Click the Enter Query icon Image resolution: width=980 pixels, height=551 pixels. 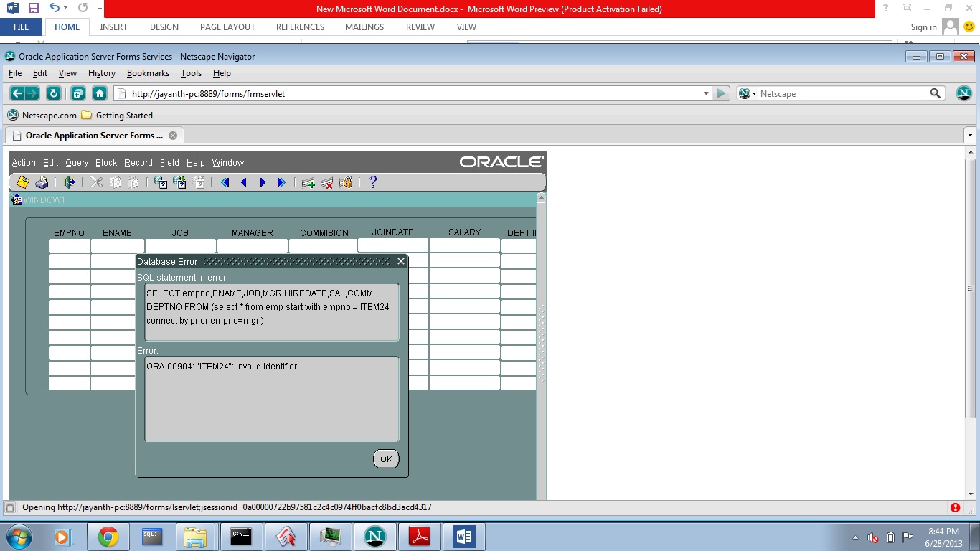tap(161, 182)
